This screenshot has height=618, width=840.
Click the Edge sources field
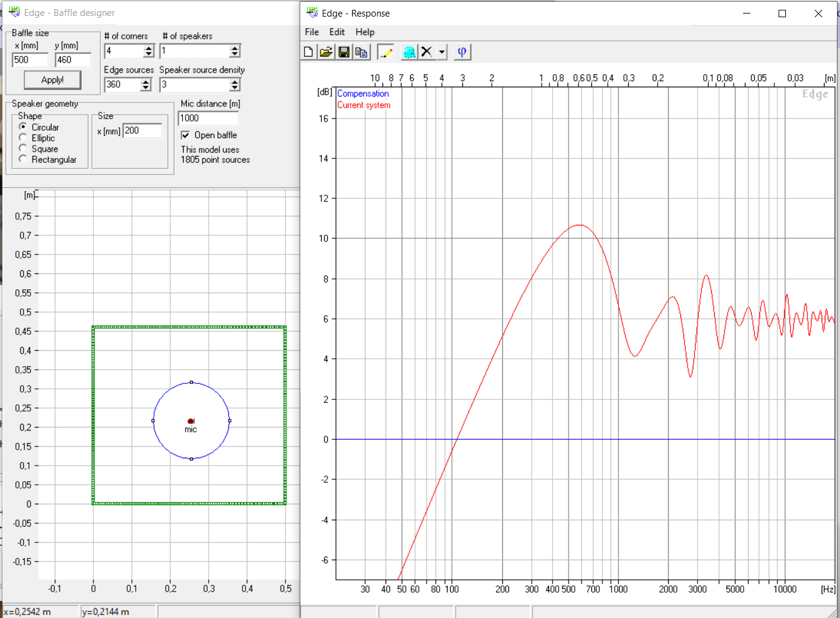coord(122,85)
